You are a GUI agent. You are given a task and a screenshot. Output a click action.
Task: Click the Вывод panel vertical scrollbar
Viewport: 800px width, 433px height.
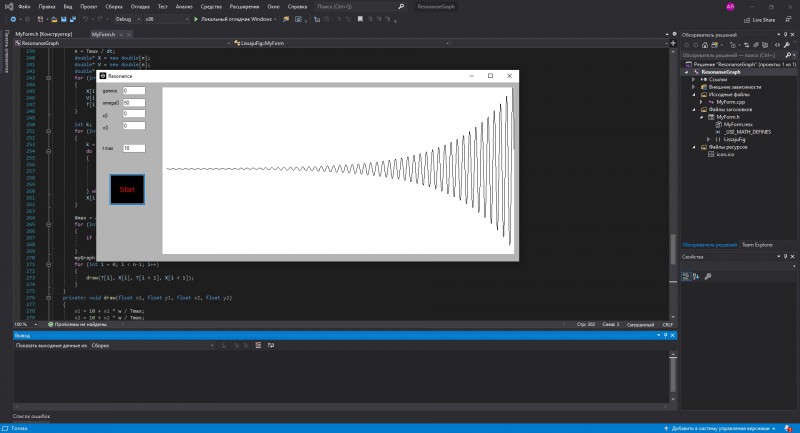[x=673, y=376]
